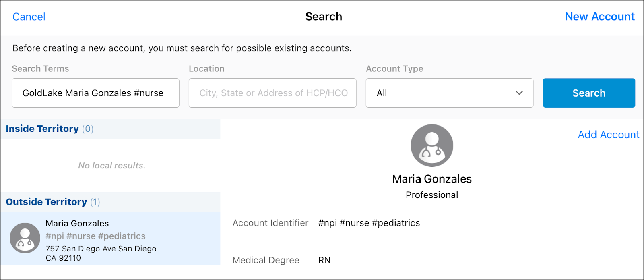
Task: Click Add Account for Maria Gonzales
Action: [608, 135]
